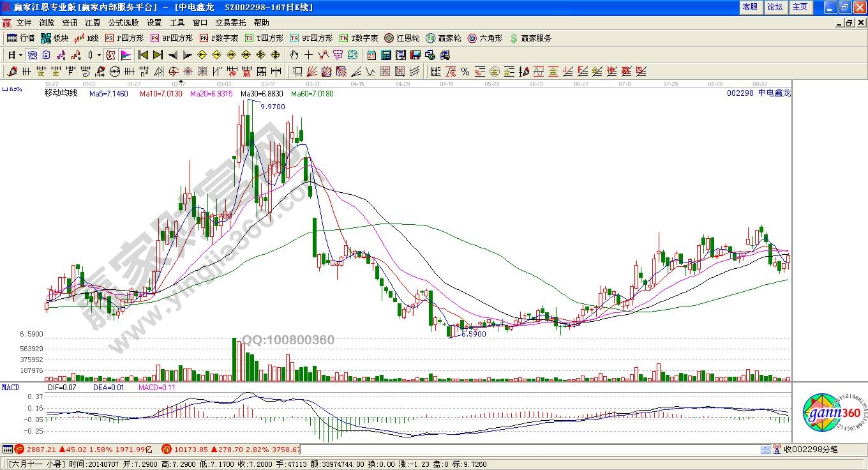Open the 板块 sector view
Image resolution: width=868 pixels, height=470 pixels.
pyautogui.click(x=54, y=38)
